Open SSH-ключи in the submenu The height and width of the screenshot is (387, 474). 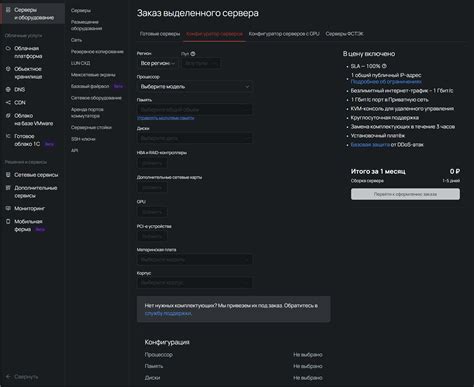coord(83,139)
